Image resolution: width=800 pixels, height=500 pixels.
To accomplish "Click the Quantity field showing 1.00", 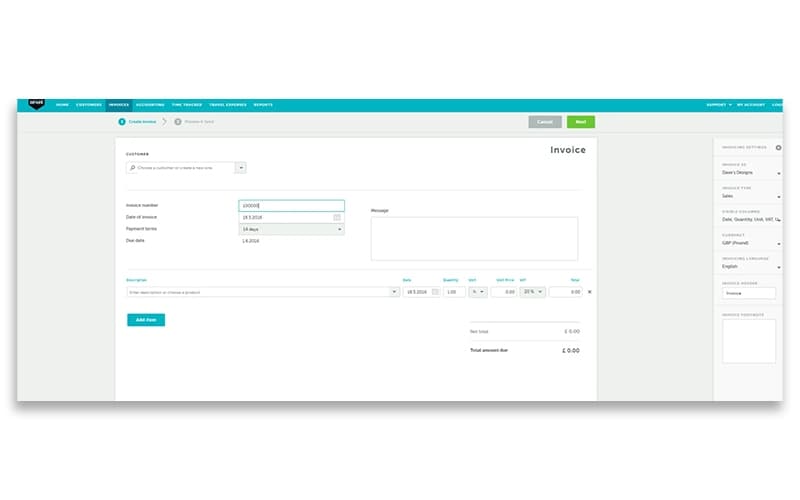I will click(x=454, y=292).
